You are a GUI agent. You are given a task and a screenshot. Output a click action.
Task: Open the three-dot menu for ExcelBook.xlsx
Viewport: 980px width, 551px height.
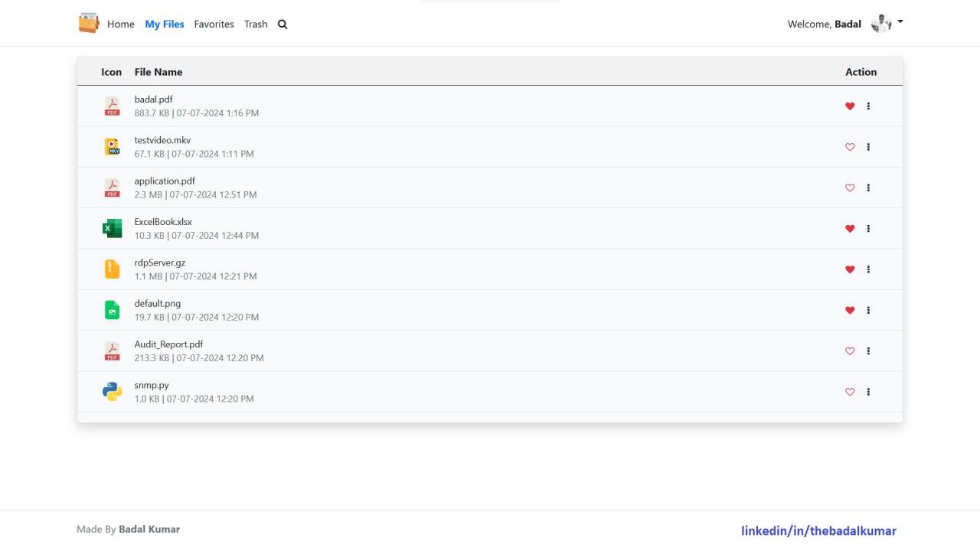point(868,229)
